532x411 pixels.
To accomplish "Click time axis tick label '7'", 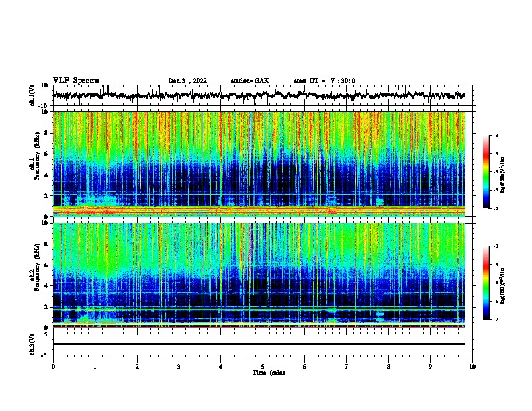I will [x=347, y=366].
